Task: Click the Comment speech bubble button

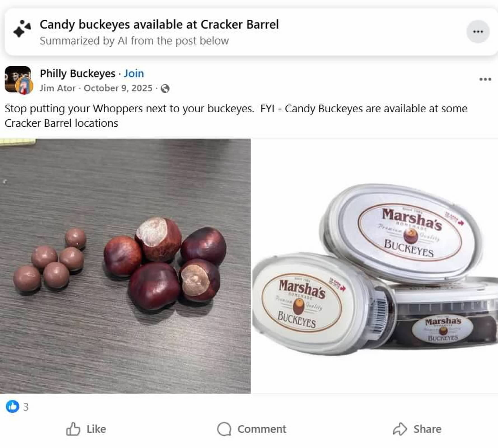Action: [251, 429]
